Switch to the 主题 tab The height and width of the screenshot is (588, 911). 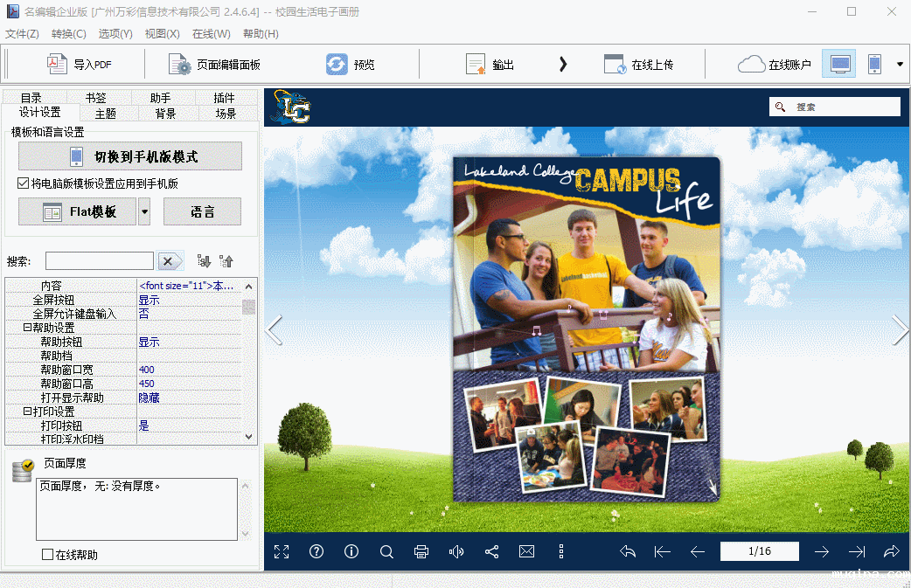click(x=106, y=114)
